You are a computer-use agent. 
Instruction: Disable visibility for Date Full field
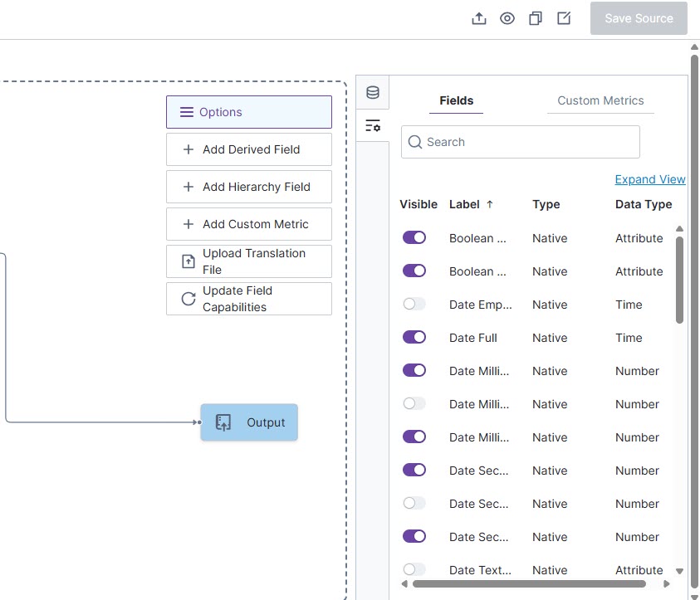(414, 337)
